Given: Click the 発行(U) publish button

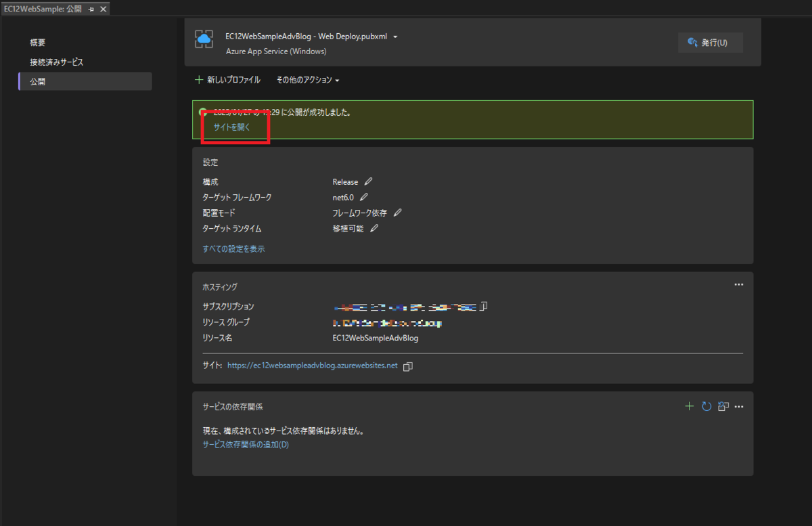Looking at the screenshot, I should point(710,43).
